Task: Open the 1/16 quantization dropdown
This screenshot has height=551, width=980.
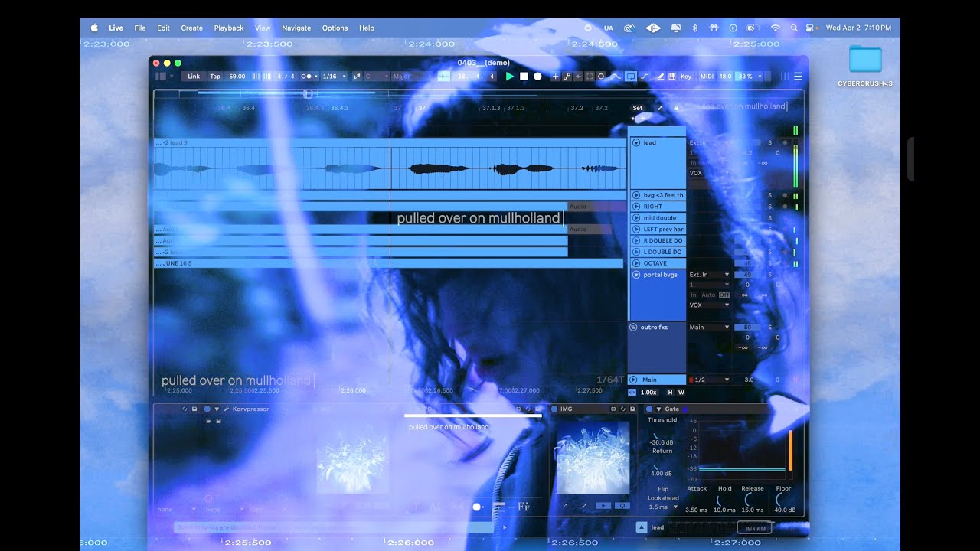Action: [x=334, y=77]
